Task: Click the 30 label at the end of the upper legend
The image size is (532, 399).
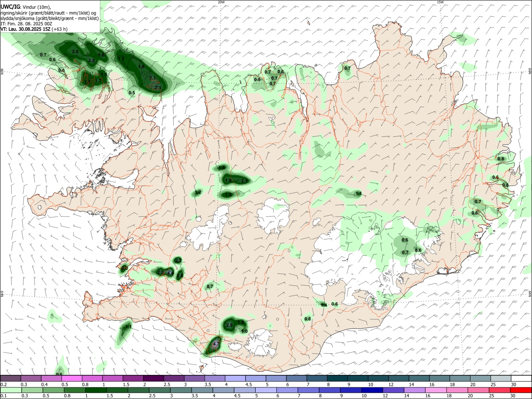Action: pyautogui.click(x=513, y=384)
